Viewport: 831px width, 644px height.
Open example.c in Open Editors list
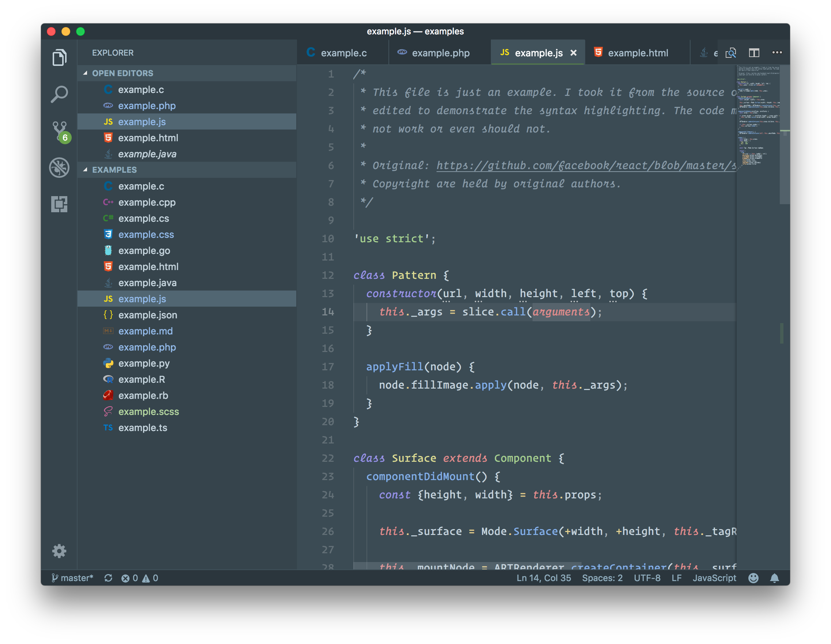click(187, 89)
